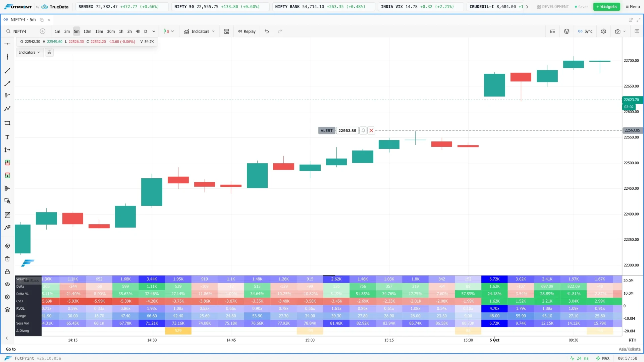Toggle the RTH session button
This screenshot has width=644, height=362.
pyautogui.click(x=632, y=340)
